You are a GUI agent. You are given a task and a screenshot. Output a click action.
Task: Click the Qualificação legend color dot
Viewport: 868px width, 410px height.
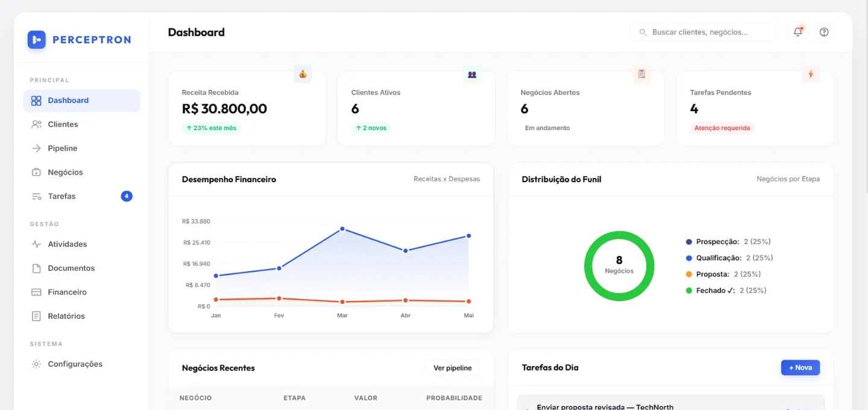(x=689, y=258)
